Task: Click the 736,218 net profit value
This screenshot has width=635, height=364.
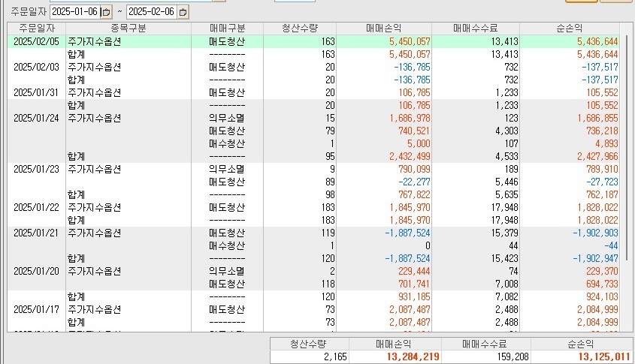Action: click(x=602, y=131)
